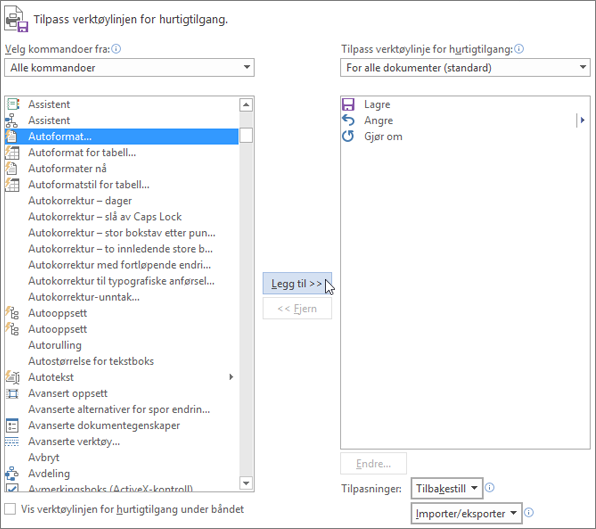Open the Alle kommandoer dropdown

click(x=129, y=68)
